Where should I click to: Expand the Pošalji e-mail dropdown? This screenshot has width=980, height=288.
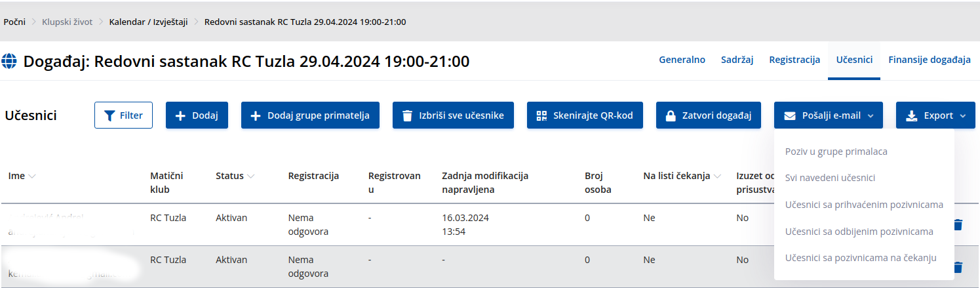pyautogui.click(x=829, y=115)
